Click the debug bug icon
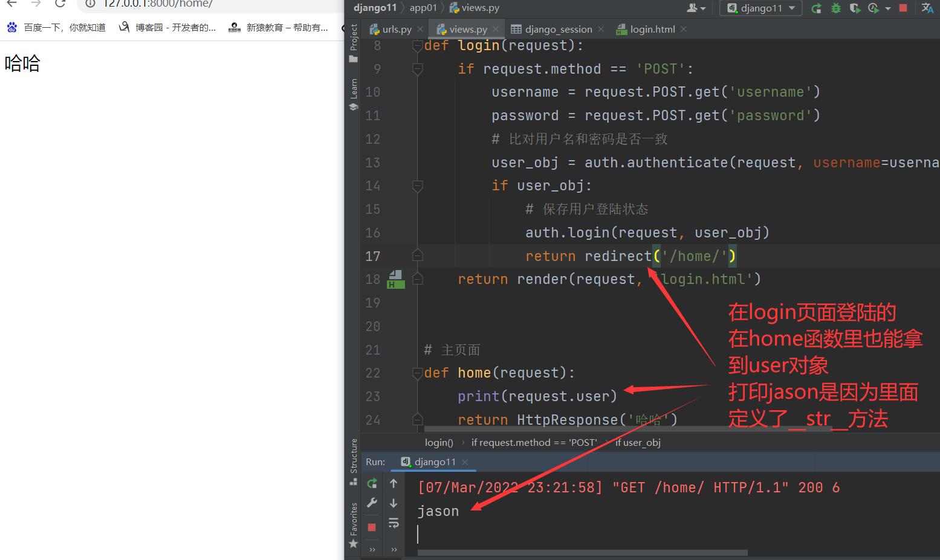 pos(836,8)
